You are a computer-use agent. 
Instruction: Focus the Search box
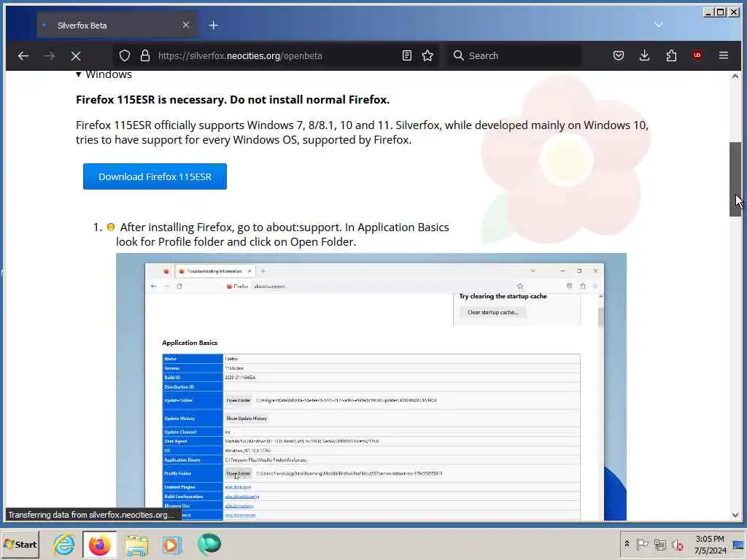tap(514, 55)
